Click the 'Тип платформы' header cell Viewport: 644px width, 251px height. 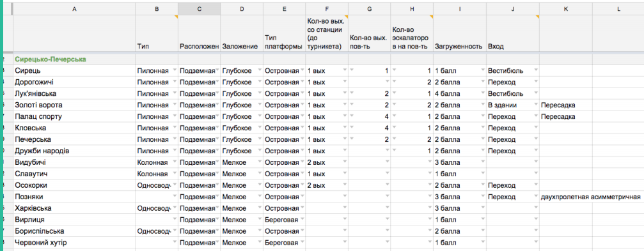coord(284,33)
